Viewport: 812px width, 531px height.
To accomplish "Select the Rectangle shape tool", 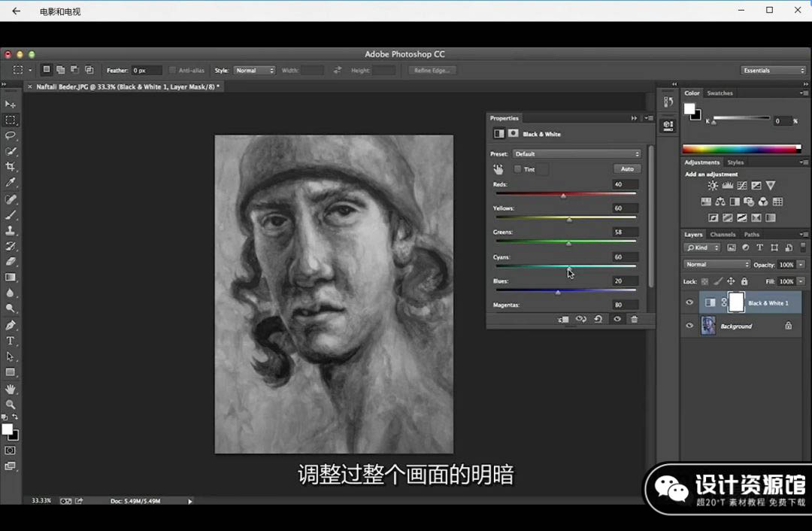I will (11, 372).
